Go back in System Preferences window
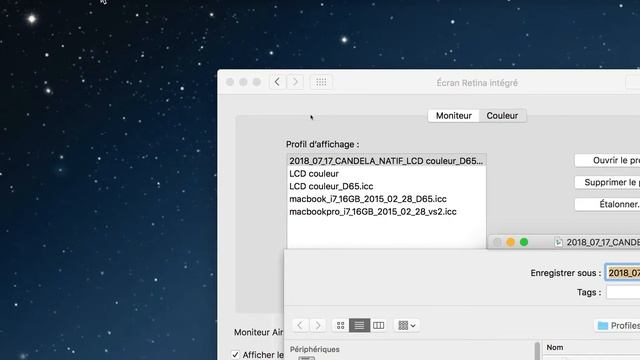Image resolution: width=640 pixels, height=360 pixels. [x=277, y=82]
